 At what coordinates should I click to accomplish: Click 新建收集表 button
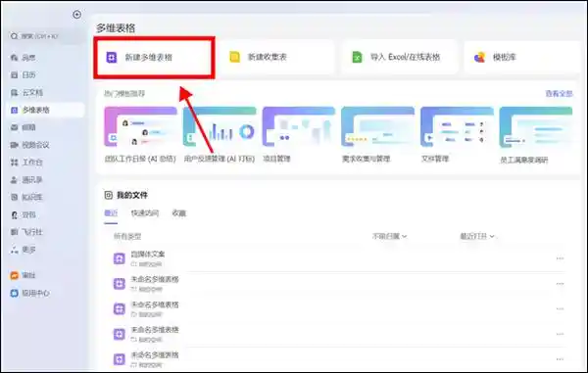(276, 57)
